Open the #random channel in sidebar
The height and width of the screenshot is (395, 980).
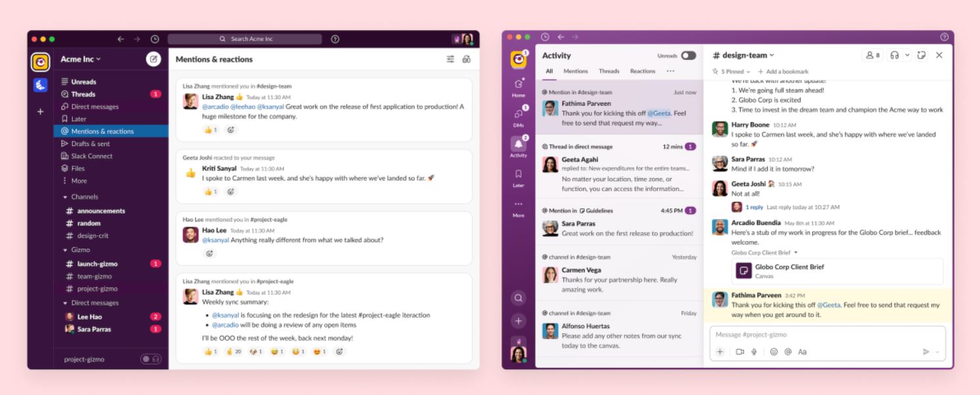(110, 223)
